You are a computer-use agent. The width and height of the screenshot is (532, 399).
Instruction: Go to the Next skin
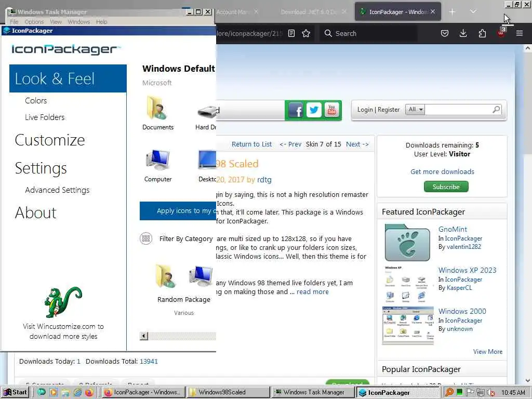pos(357,144)
